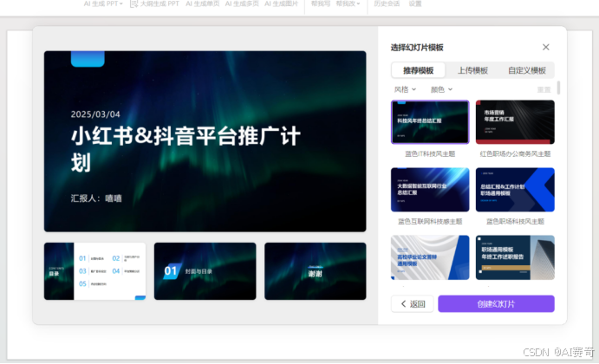This screenshot has height=364, width=599.
Task: Switch to the 上传模板 tab
Action: pos(472,70)
